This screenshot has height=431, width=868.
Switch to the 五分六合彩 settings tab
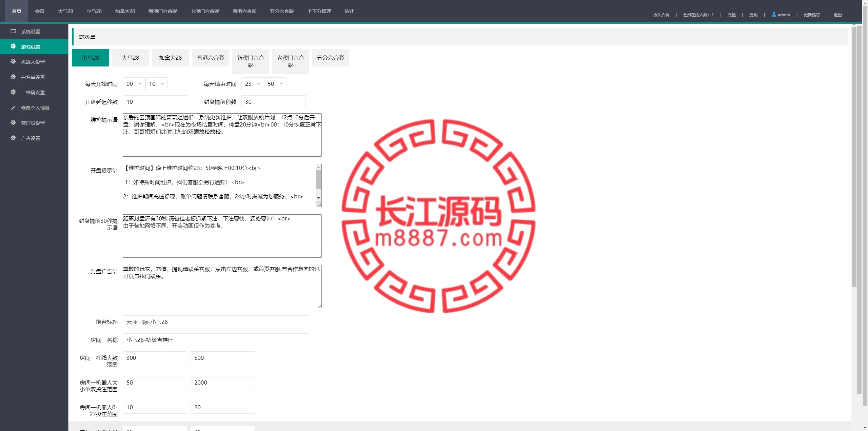(x=331, y=58)
